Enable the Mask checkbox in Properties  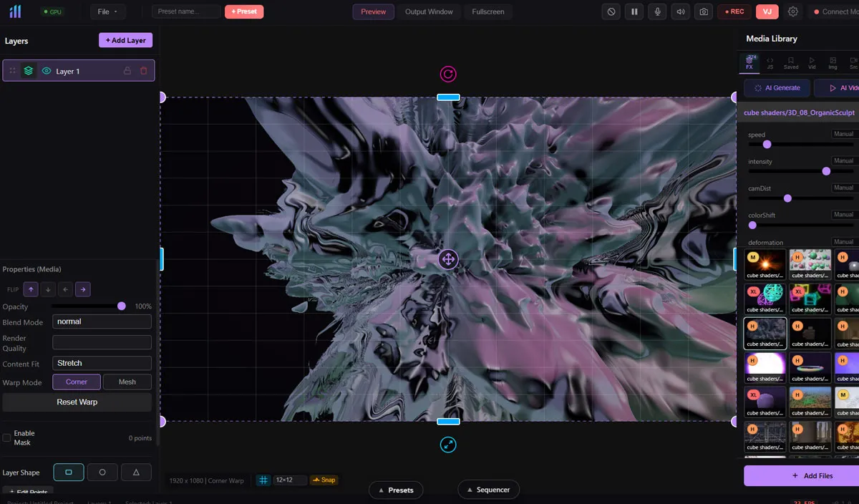[7, 437]
